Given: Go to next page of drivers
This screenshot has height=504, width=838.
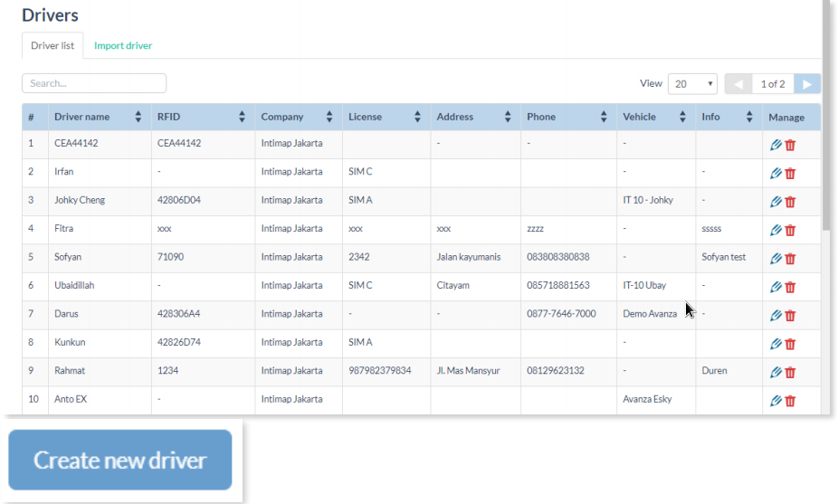Looking at the screenshot, I should [807, 84].
